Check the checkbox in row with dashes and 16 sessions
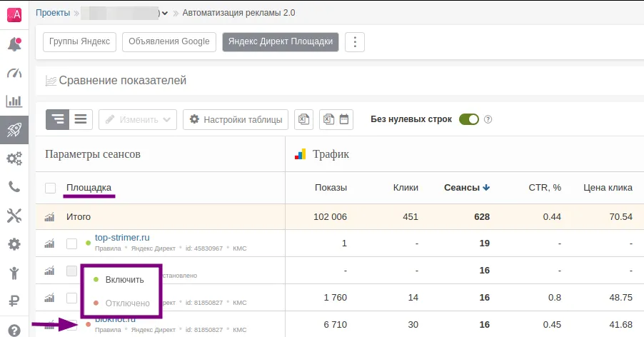Image resolution: width=644 pixels, height=337 pixels. 72,271
